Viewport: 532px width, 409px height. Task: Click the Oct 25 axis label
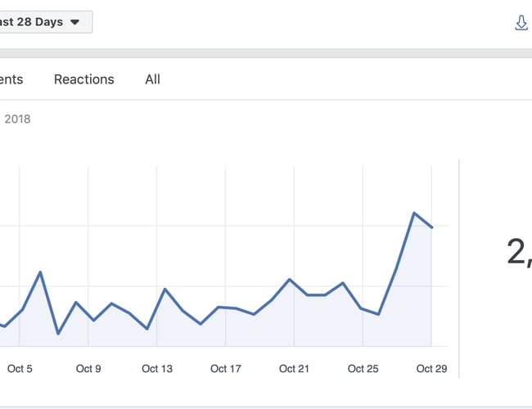[363, 369]
